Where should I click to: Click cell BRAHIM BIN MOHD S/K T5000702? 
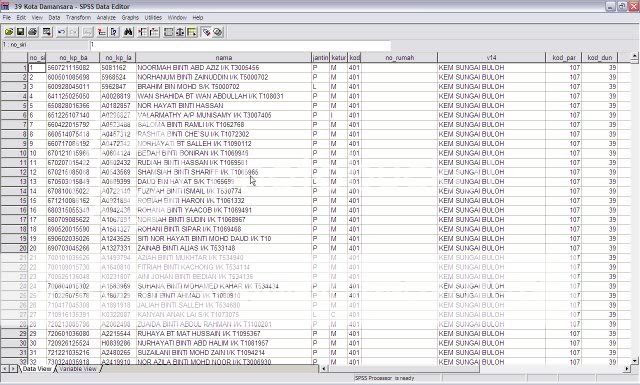coord(224,87)
